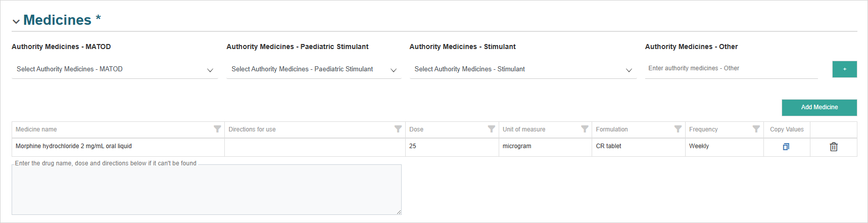Collapse the Medicines section chevron

(x=16, y=21)
